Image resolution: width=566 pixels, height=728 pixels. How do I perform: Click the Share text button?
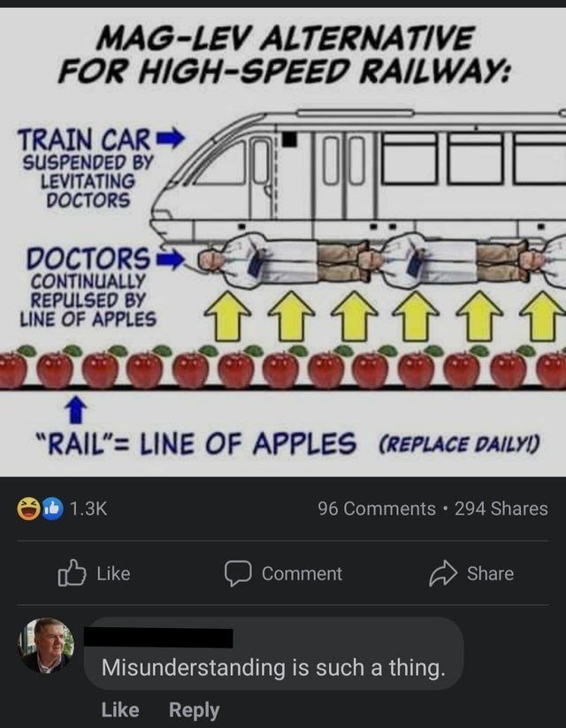coord(490,574)
